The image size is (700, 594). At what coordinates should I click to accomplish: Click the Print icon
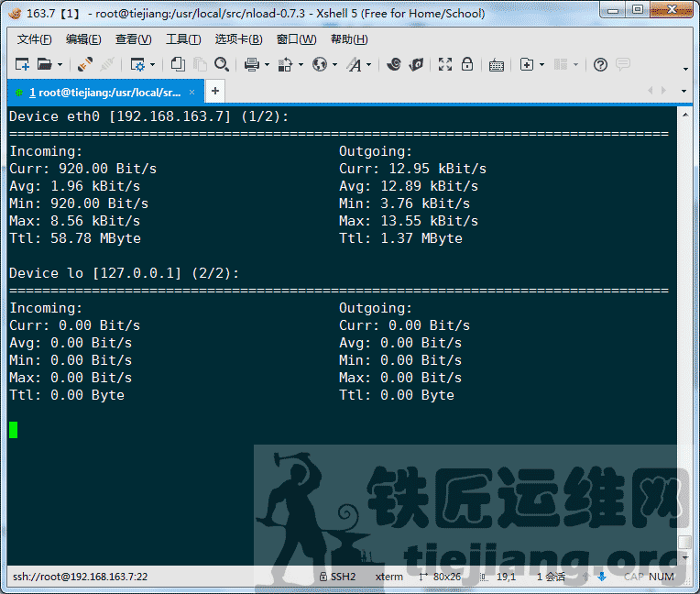pos(252,64)
